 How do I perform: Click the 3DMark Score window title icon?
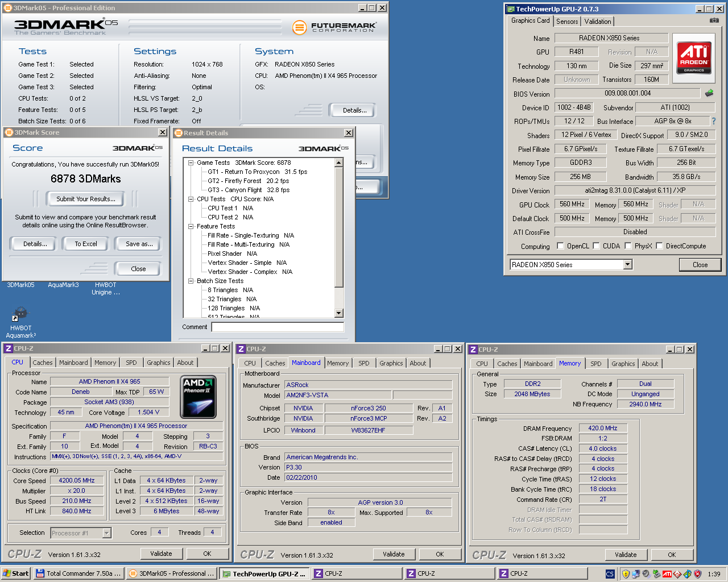coord(9,132)
